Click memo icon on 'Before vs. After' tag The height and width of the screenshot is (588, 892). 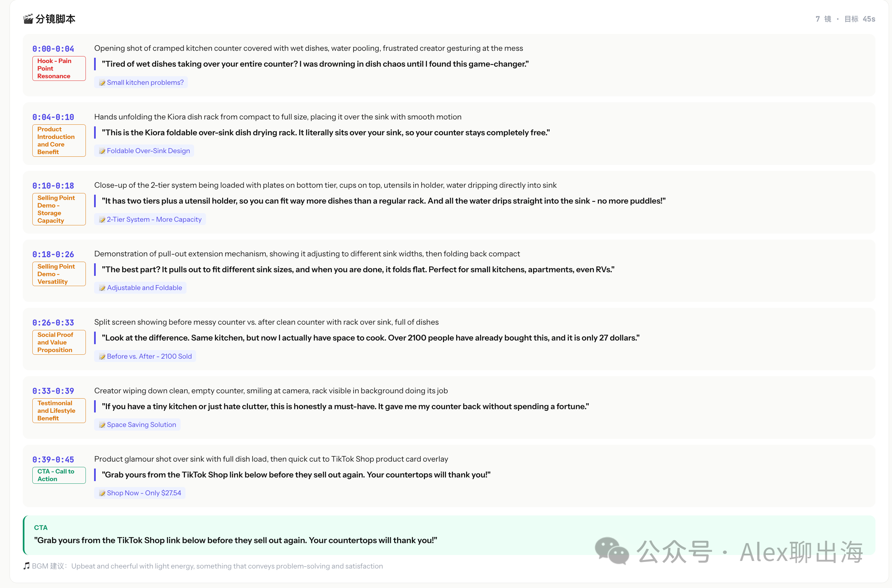(102, 357)
